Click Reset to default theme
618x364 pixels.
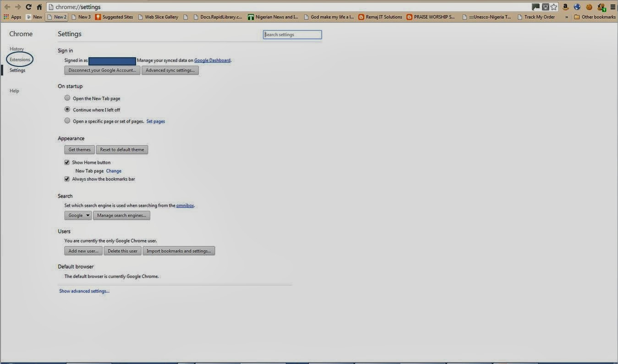122,150
